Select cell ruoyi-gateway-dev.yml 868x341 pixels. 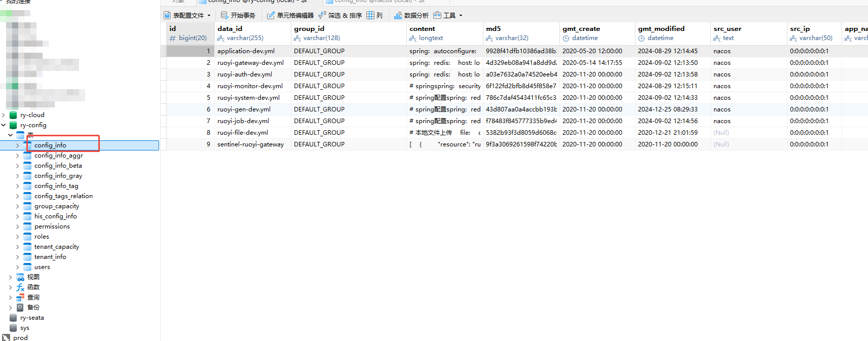pyautogui.click(x=252, y=63)
